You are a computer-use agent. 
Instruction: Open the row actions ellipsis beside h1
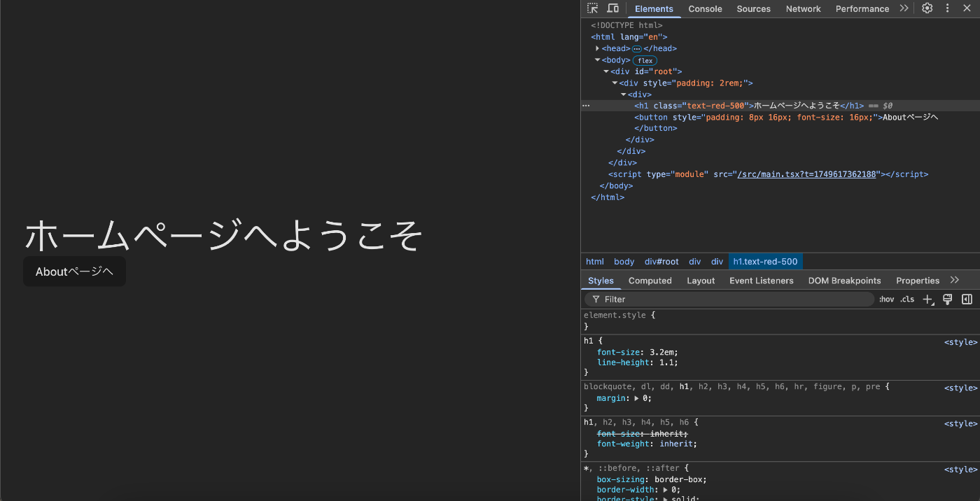(586, 106)
